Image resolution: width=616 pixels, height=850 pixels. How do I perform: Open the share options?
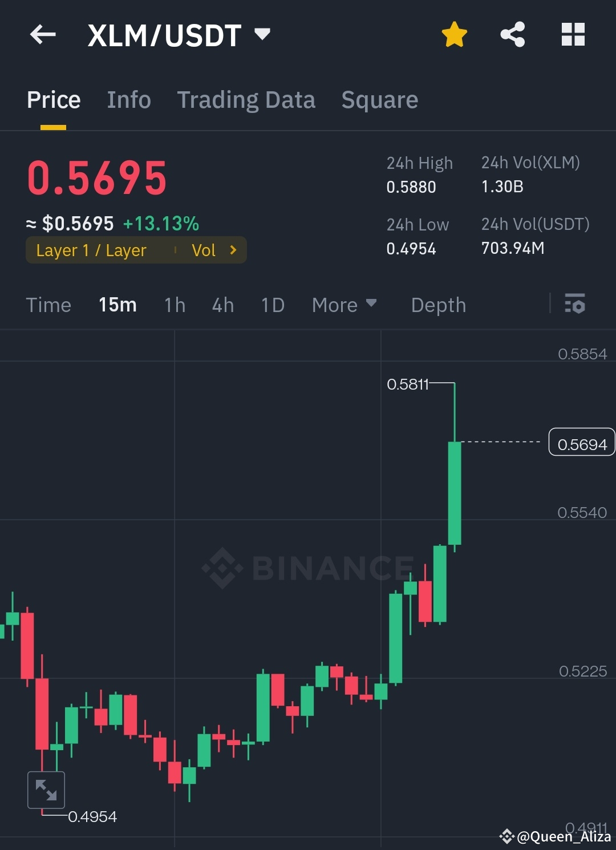point(512,35)
